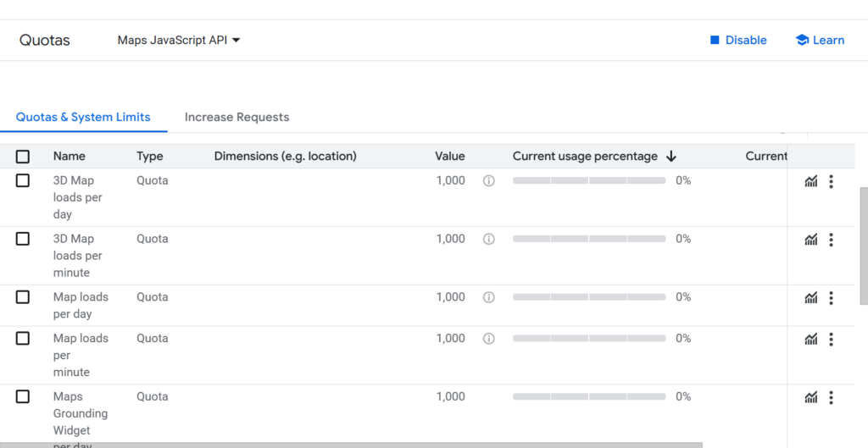Switch to the Increase Requests tab

[236, 118]
